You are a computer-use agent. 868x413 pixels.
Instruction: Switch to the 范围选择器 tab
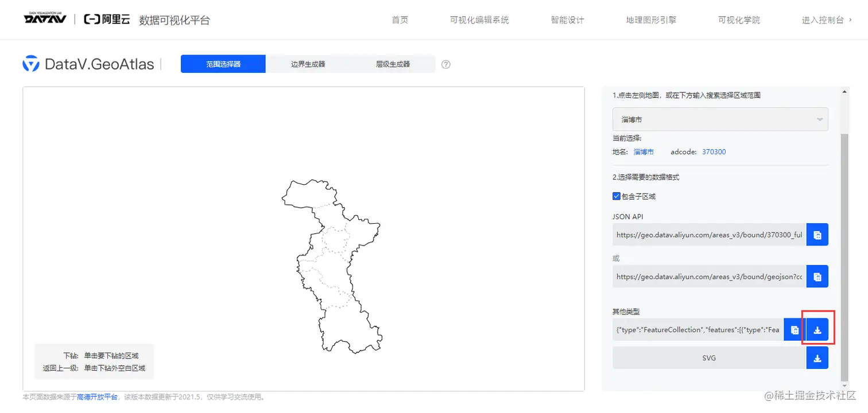(223, 64)
